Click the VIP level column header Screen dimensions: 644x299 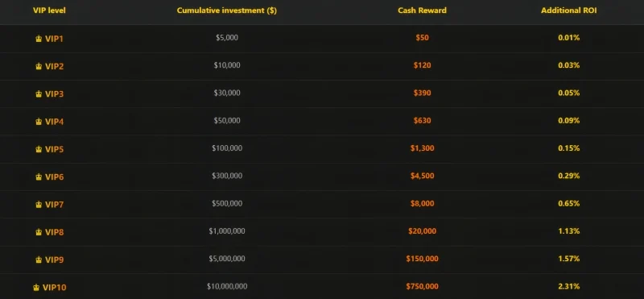click(49, 10)
